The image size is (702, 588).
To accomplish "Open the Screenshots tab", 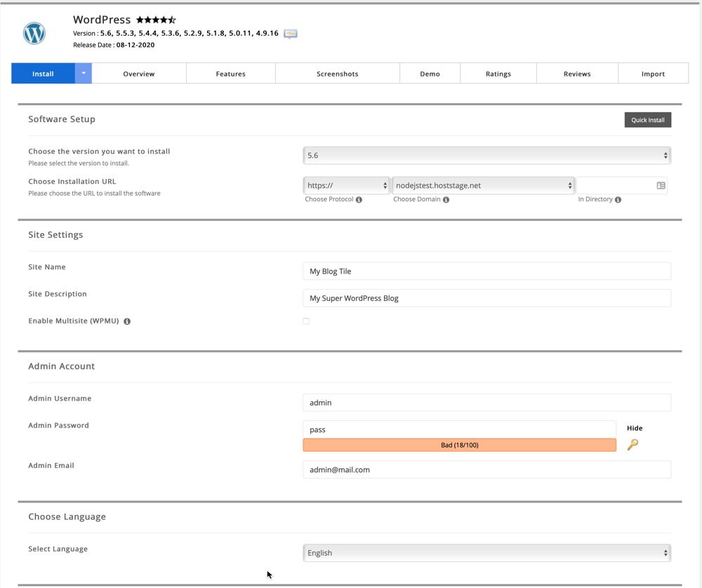I will pyautogui.click(x=338, y=74).
